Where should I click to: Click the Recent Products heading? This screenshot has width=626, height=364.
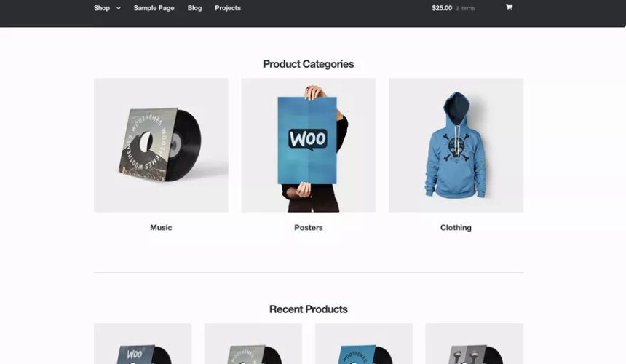309,309
